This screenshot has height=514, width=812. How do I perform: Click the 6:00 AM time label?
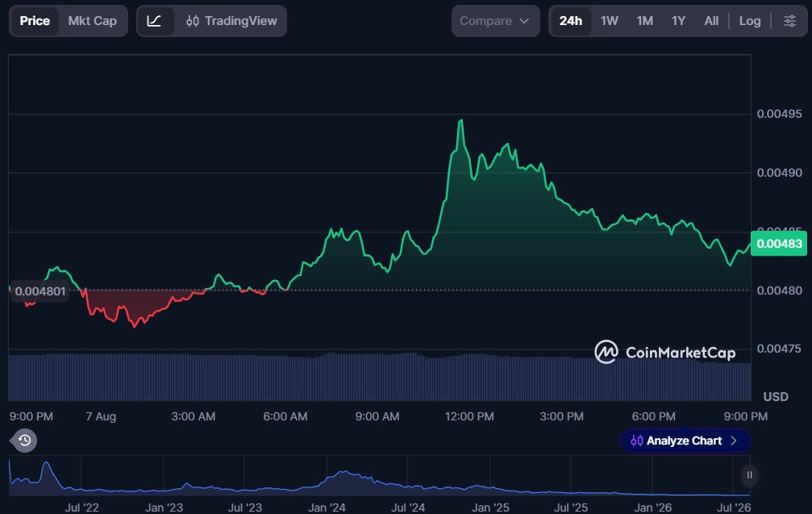point(285,416)
